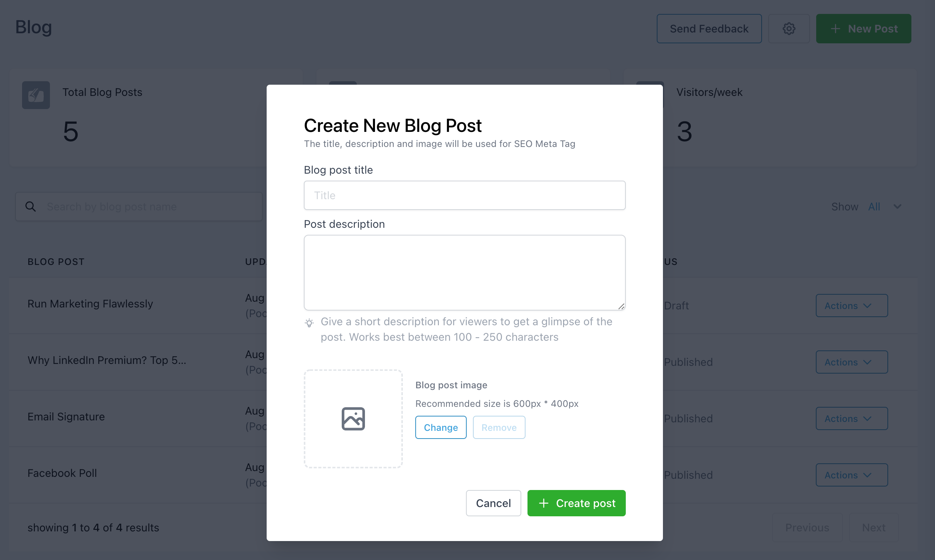Click the Cancel button to dismiss dialog
Screen dimensions: 935x560
click(493, 503)
